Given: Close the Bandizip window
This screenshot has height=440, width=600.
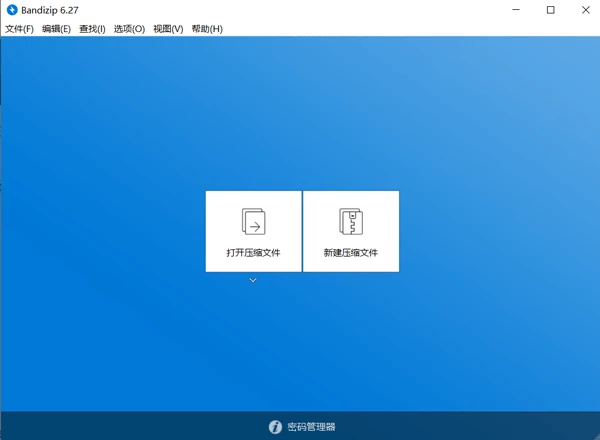Looking at the screenshot, I should click(585, 10).
